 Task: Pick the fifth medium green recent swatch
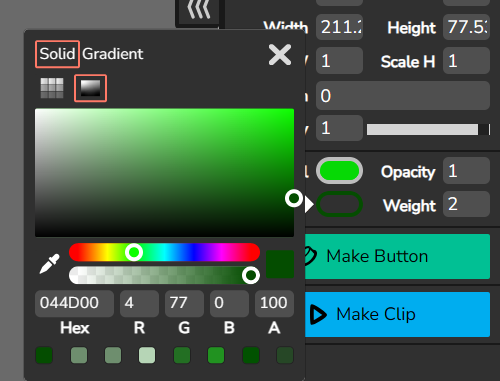[x=182, y=355]
